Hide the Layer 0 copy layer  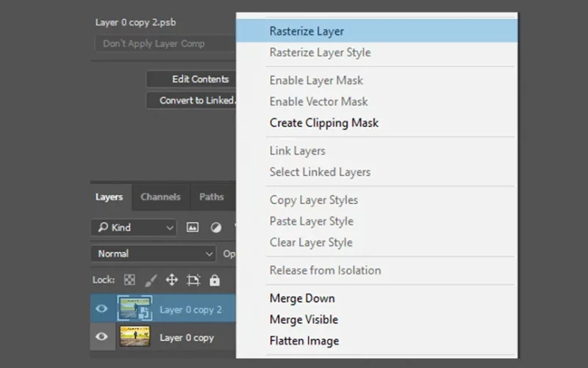coord(101,336)
